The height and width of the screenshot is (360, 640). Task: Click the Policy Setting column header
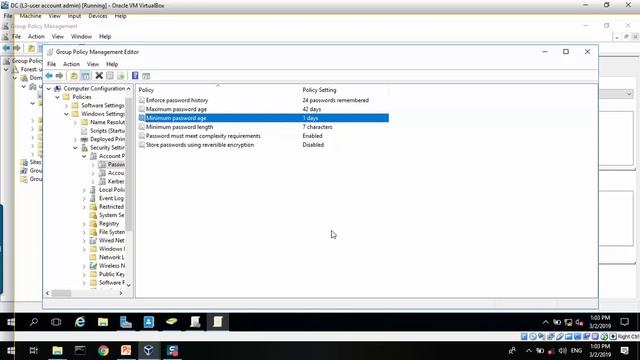[344, 90]
